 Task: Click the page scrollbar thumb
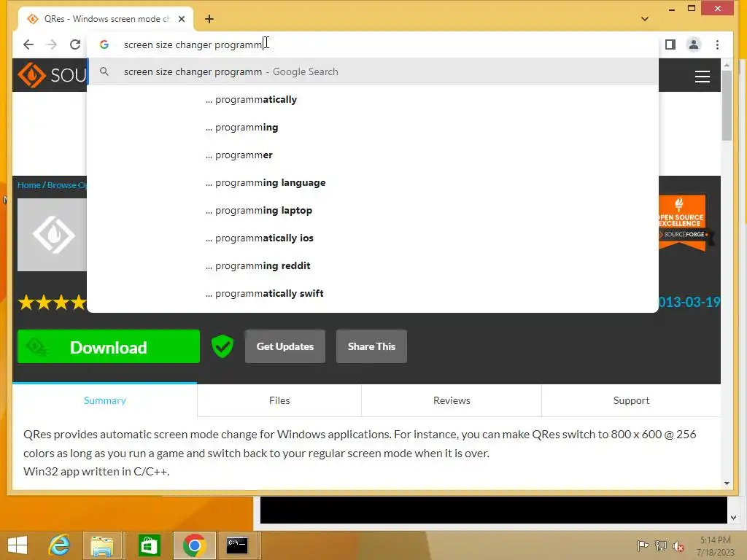click(x=727, y=106)
